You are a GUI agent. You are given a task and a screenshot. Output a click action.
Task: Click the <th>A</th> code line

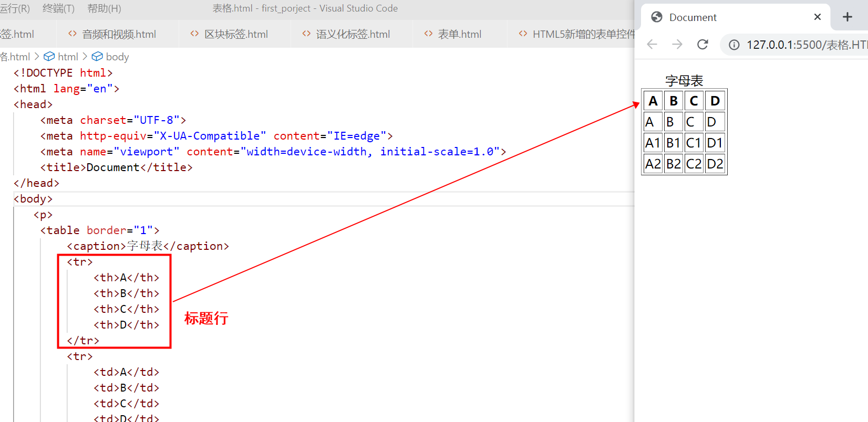[x=126, y=278]
